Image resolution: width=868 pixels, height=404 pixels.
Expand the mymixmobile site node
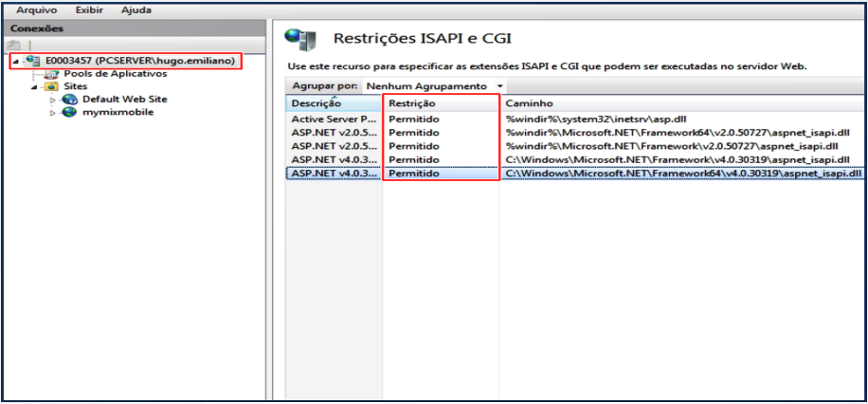pyautogui.click(x=53, y=113)
